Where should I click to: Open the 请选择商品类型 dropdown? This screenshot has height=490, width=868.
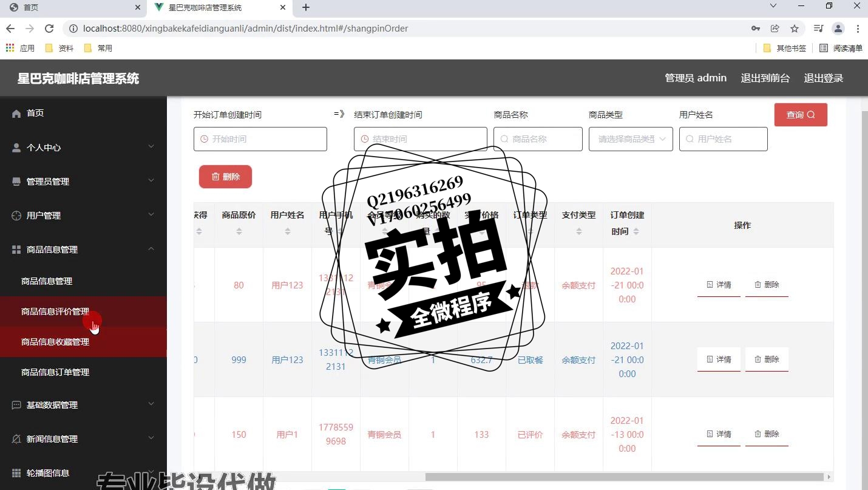coord(631,139)
